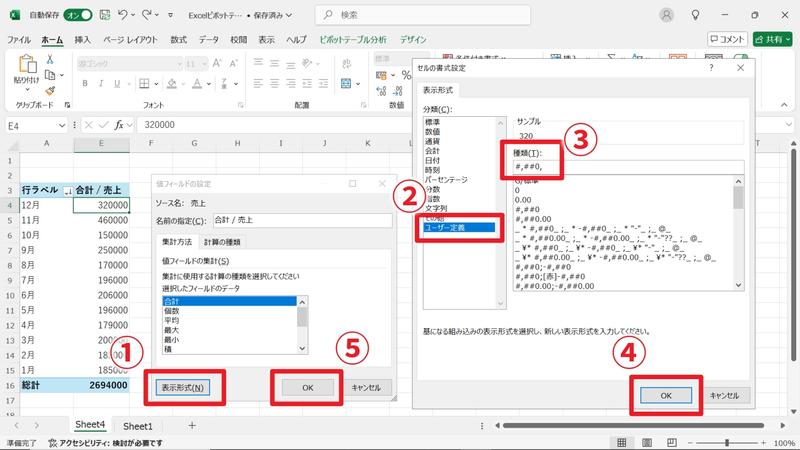
Task: Toggle underline formatting
Action: tap(117, 83)
